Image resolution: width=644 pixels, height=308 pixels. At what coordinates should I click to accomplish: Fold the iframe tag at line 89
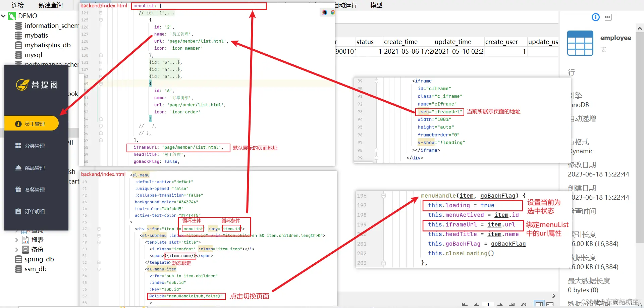point(376,81)
